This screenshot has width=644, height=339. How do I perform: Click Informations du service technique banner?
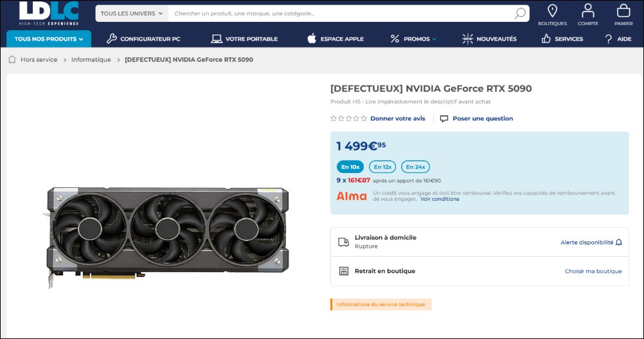[x=380, y=304]
